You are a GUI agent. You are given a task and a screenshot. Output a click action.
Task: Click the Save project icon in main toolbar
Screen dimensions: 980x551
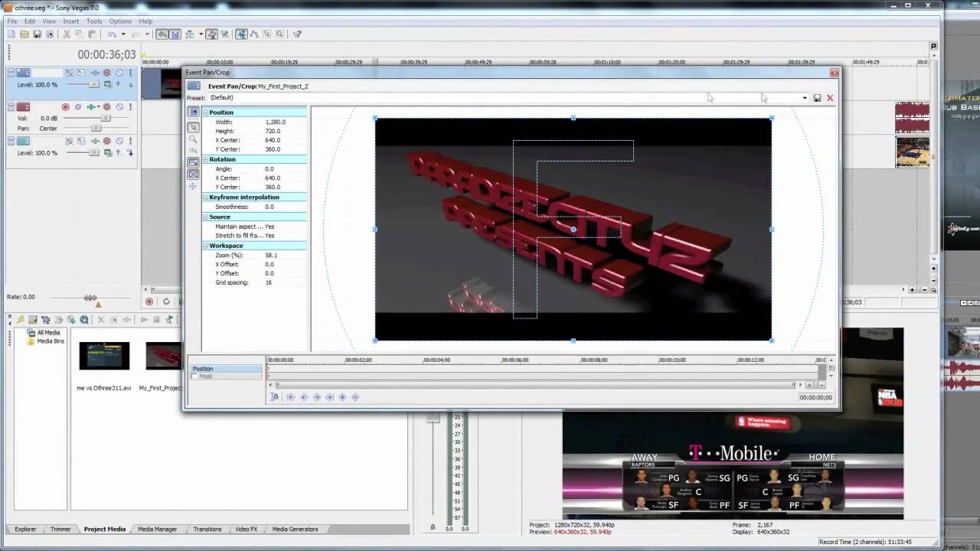[x=37, y=34]
